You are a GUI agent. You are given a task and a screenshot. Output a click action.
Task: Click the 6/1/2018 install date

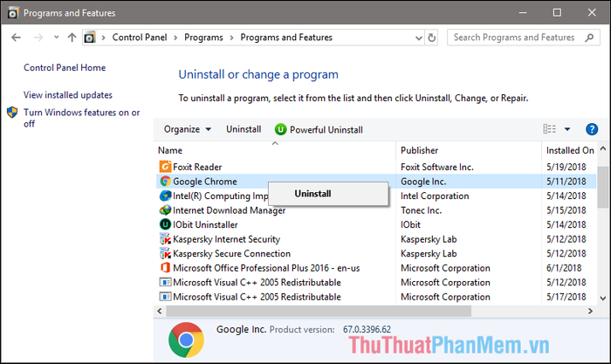click(x=564, y=268)
